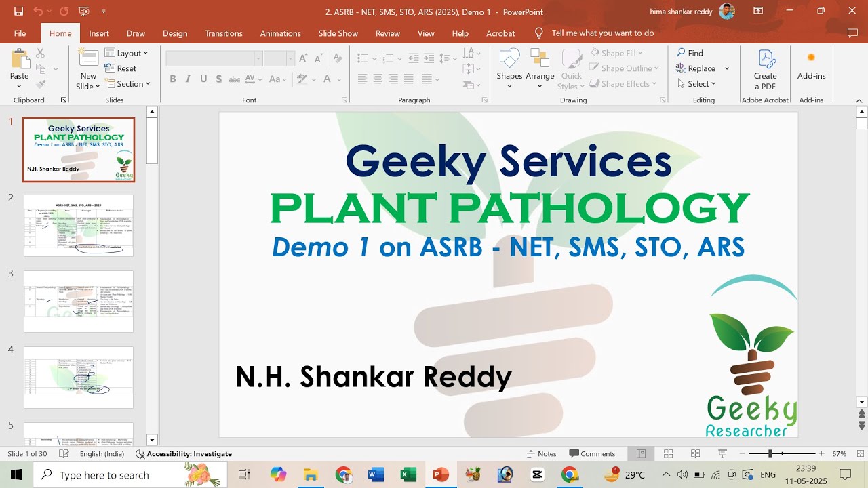Switch to Reading View icon
Viewport: 868px width, 488px height.
coord(695,453)
